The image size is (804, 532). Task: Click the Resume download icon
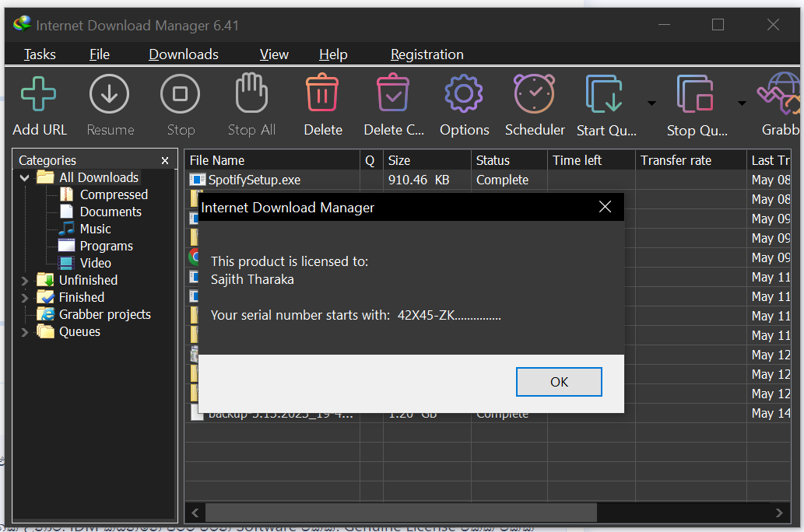109,94
